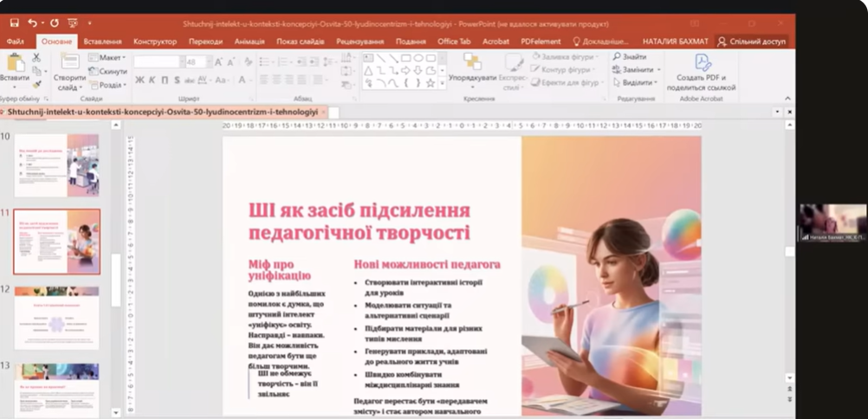Screen dimensions: 868x419
Task: Toggle italic К formatting
Action: (x=152, y=81)
